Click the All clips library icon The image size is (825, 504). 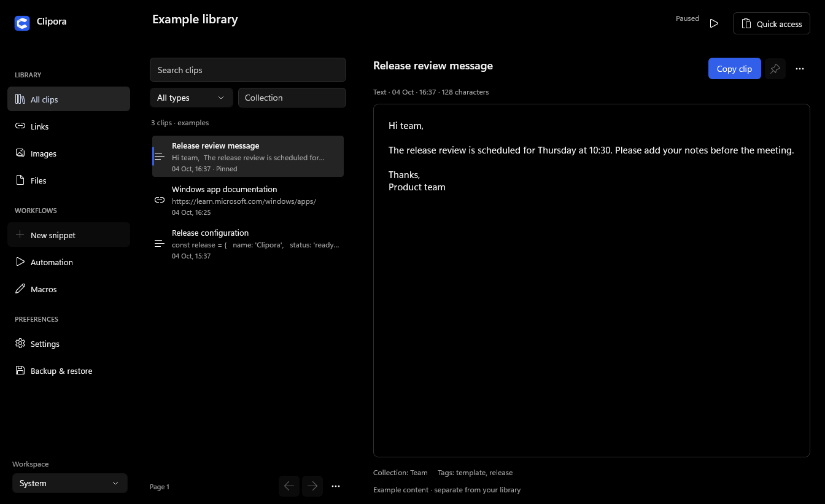[x=20, y=99]
